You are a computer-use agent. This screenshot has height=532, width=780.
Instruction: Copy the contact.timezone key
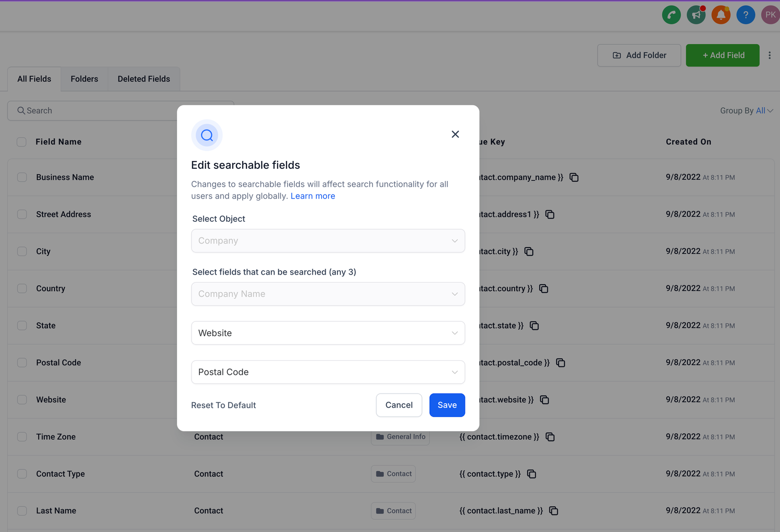pyautogui.click(x=550, y=437)
